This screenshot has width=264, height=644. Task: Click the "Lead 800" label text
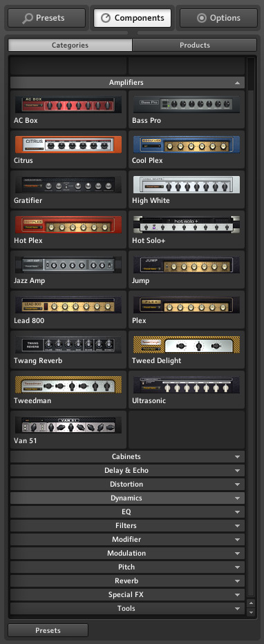click(x=29, y=321)
